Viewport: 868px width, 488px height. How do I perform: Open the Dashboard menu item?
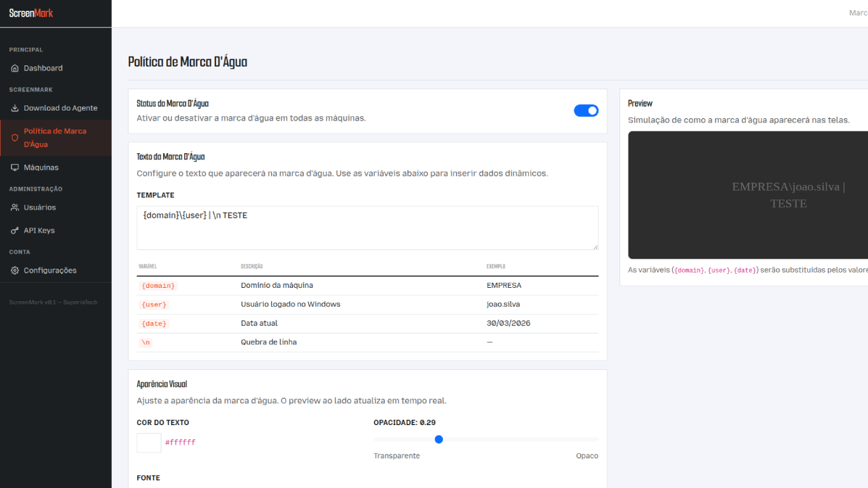pyautogui.click(x=56, y=68)
